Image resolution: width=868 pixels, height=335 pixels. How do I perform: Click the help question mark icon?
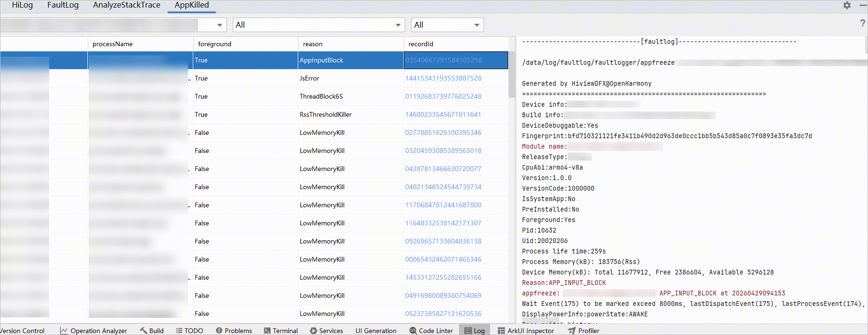[863, 23]
